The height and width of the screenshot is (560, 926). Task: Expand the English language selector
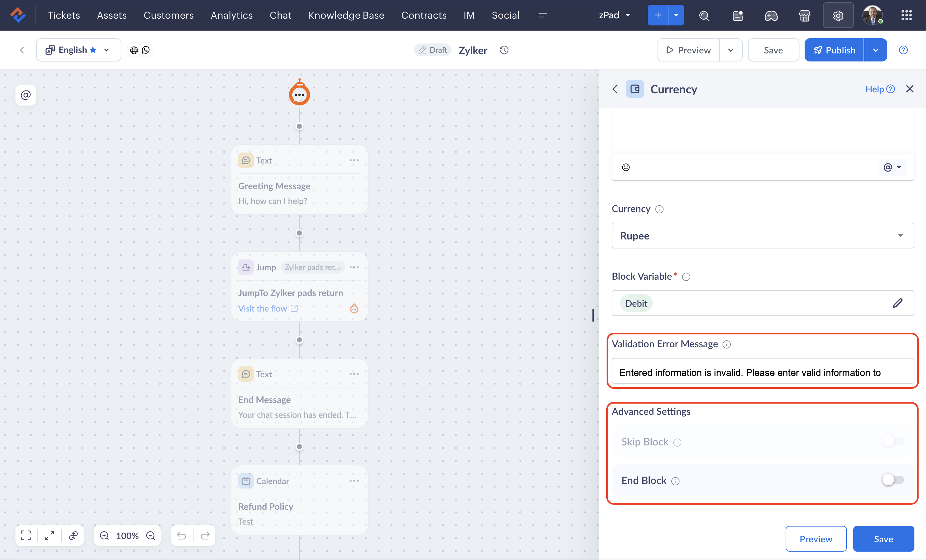coord(79,50)
